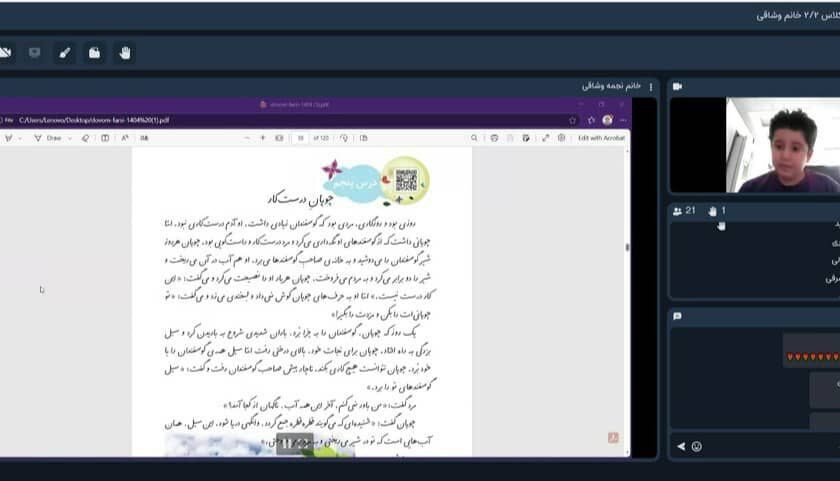Click the PDF zoom out minus button

[246, 138]
